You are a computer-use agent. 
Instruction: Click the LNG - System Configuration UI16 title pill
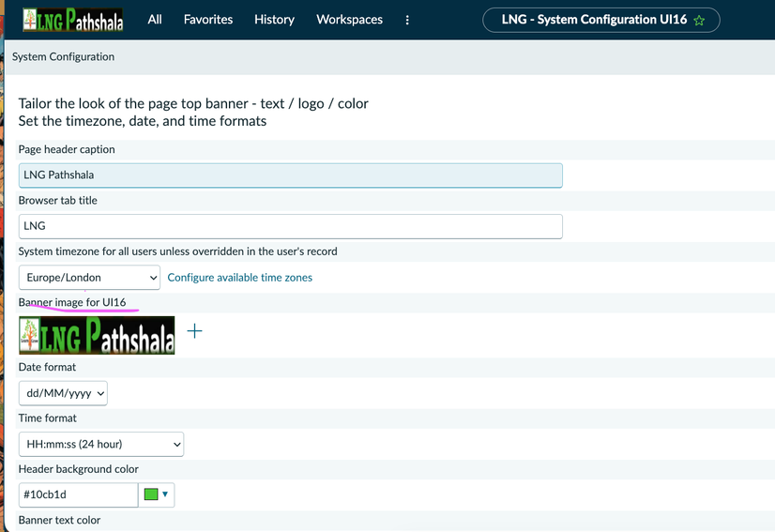(x=601, y=20)
